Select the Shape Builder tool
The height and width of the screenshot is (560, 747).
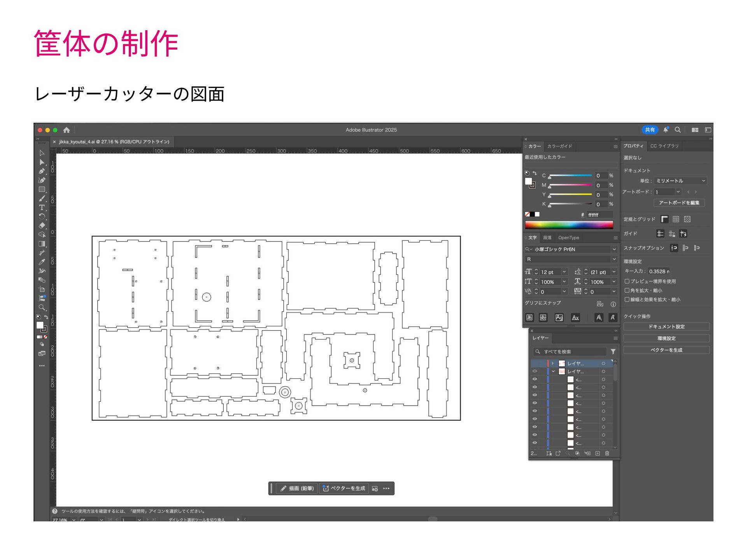point(42,234)
